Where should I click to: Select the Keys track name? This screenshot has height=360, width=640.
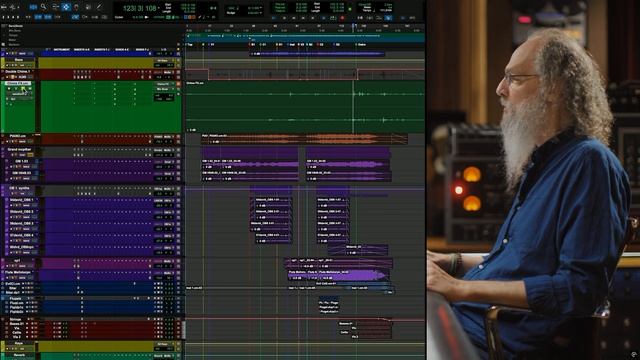tap(19, 344)
